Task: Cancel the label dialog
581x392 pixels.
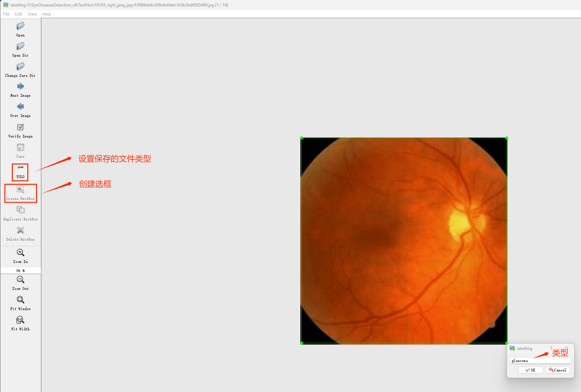Action: coord(558,370)
